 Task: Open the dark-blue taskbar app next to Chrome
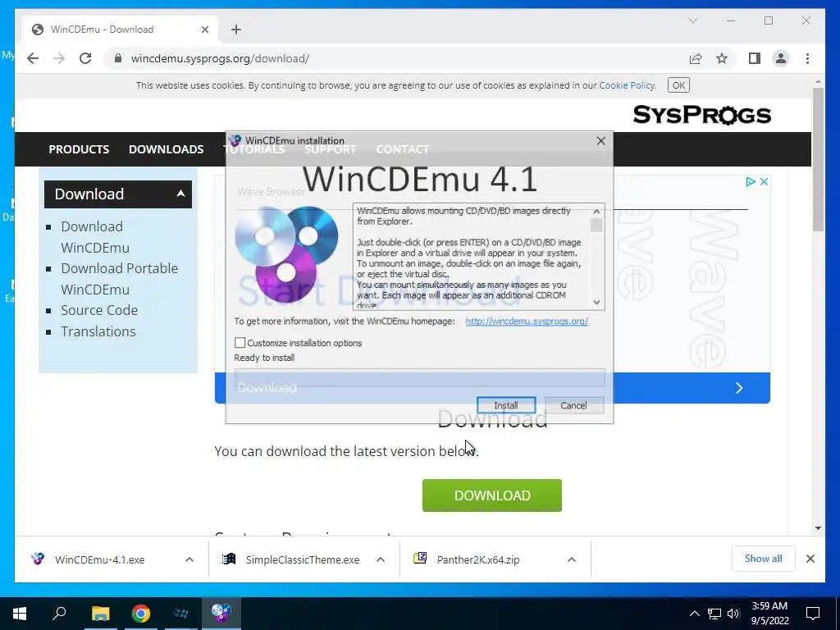click(x=181, y=614)
